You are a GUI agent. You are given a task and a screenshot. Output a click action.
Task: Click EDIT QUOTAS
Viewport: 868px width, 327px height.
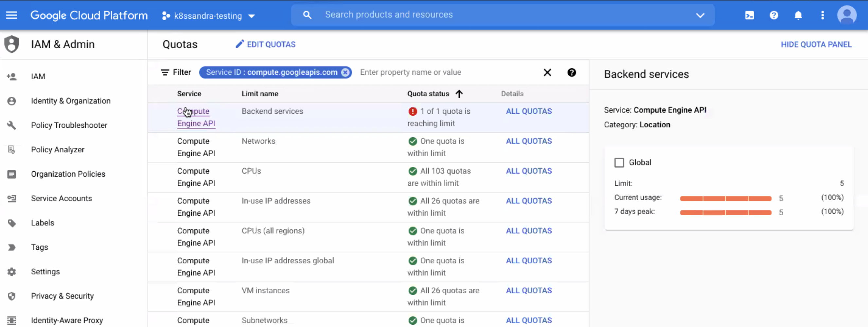pos(265,44)
